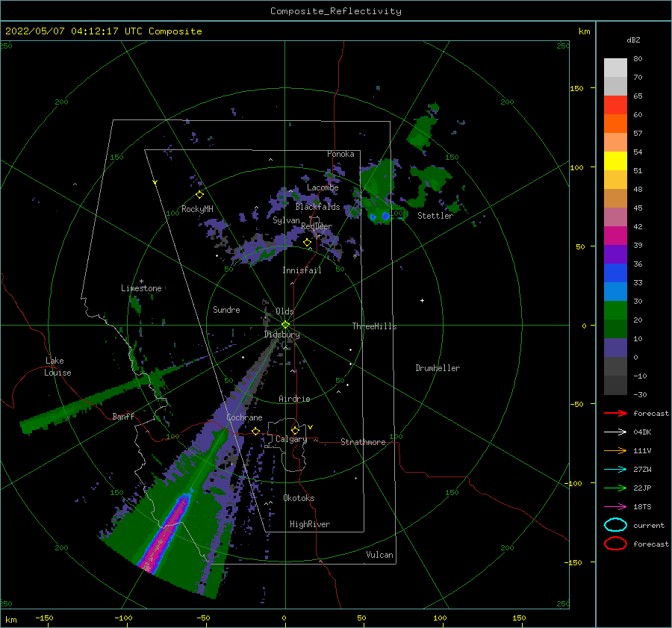Click the orange 111V arrow icon
Screen dimensions: 672x628
point(615,450)
